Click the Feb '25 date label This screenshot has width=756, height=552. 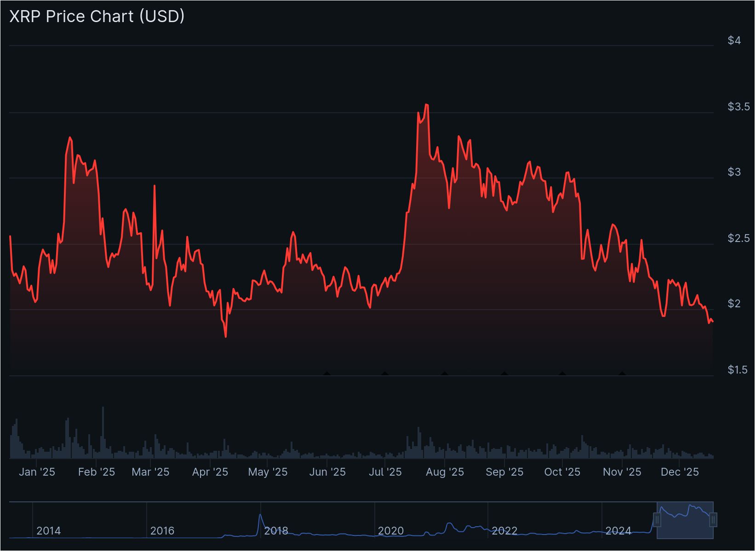pos(97,472)
